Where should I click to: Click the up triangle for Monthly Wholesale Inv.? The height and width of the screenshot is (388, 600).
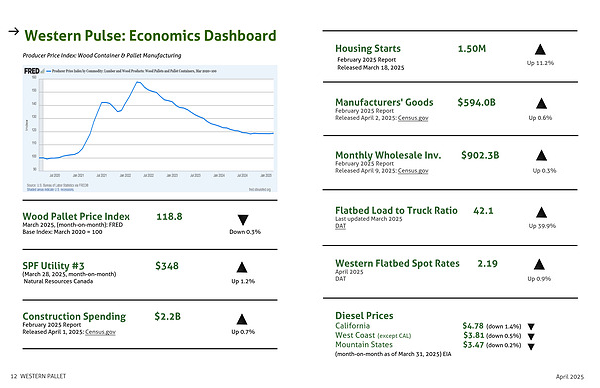[x=541, y=155]
